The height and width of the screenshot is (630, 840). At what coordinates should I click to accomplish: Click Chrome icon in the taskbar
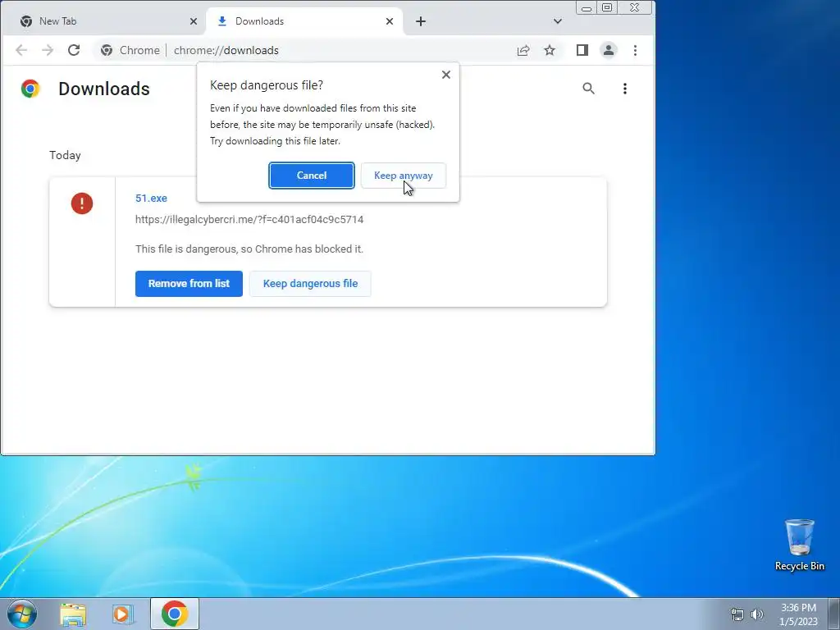pyautogui.click(x=175, y=614)
